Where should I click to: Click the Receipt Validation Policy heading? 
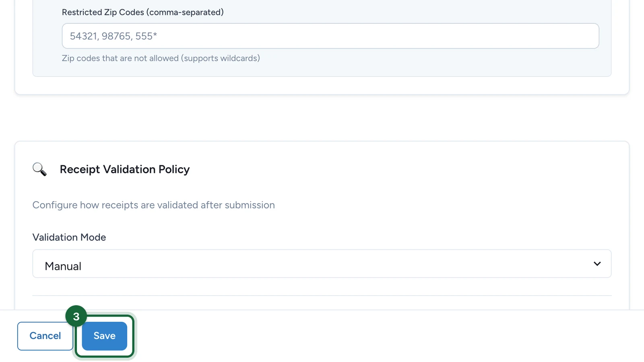[x=125, y=169]
